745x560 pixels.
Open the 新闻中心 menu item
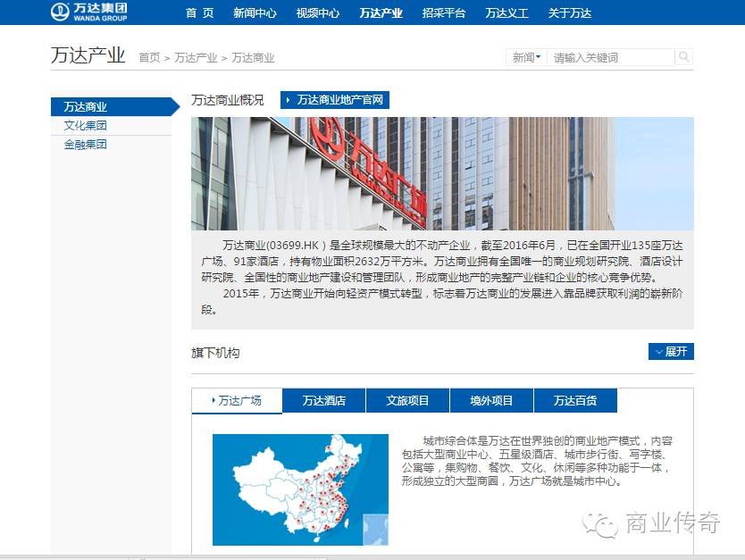pyautogui.click(x=255, y=13)
